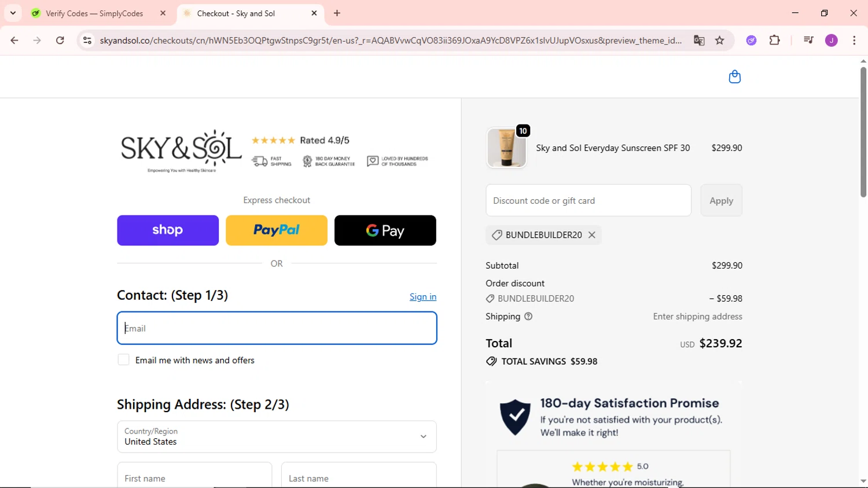Click the 180-day Satisfaction Promise heading
This screenshot has width=868, height=488.
tap(630, 403)
